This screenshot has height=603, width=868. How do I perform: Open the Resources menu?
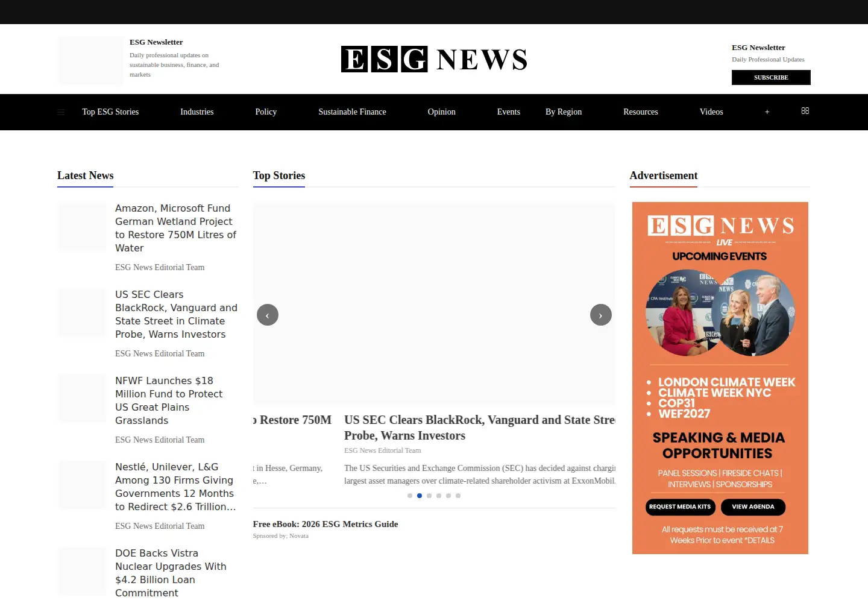click(641, 112)
